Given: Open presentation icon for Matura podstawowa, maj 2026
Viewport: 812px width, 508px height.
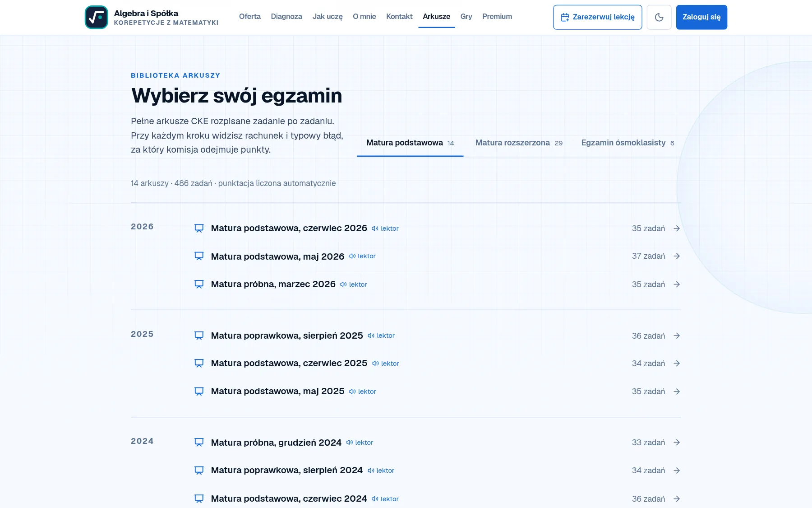Looking at the screenshot, I should [x=199, y=256].
